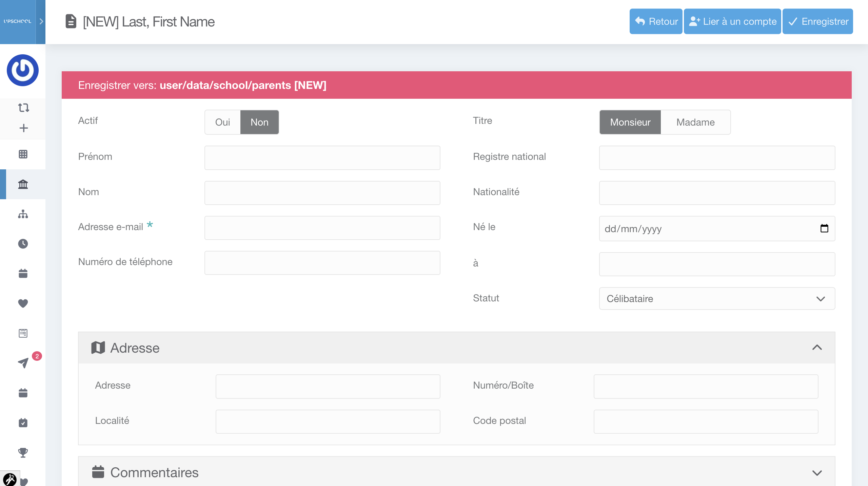Click the UpSchool logo at top left
Image resolution: width=868 pixels, height=486 pixels.
tap(18, 21)
